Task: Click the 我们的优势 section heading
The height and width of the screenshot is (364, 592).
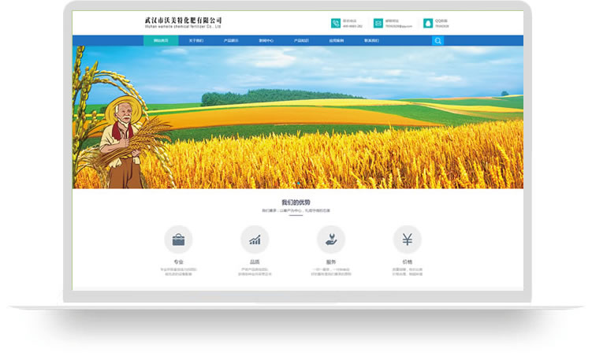Action: point(296,202)
